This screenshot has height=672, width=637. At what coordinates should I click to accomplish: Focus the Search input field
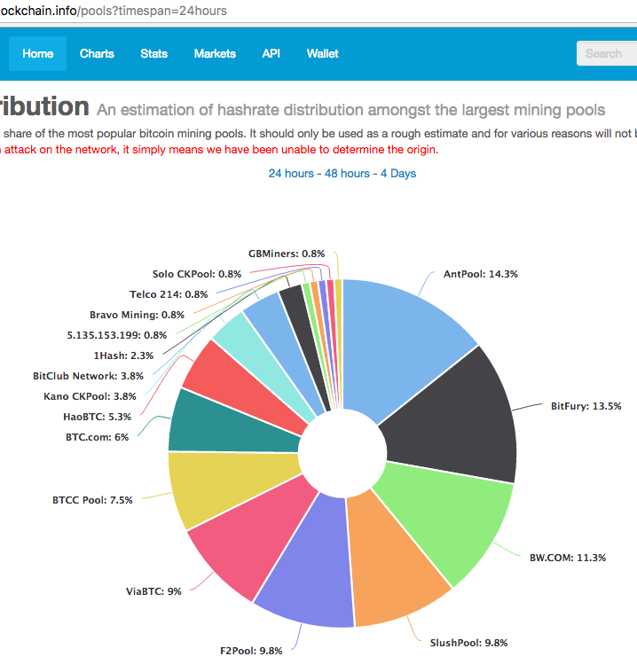[607, 53]
